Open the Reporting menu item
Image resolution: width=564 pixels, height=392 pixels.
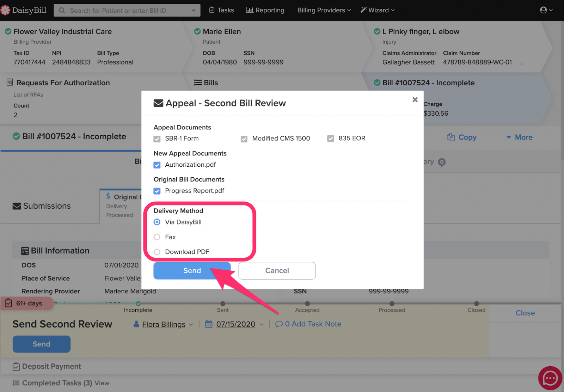tap(265, 10)
